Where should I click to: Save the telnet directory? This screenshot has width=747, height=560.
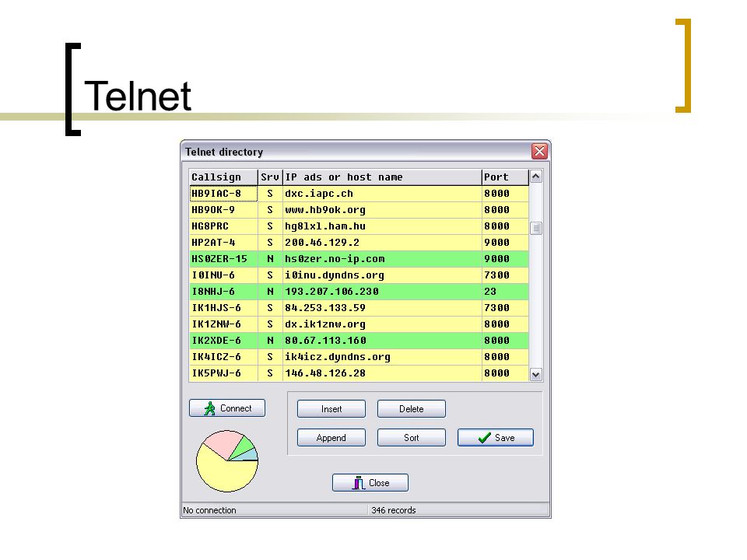point(496,438)
